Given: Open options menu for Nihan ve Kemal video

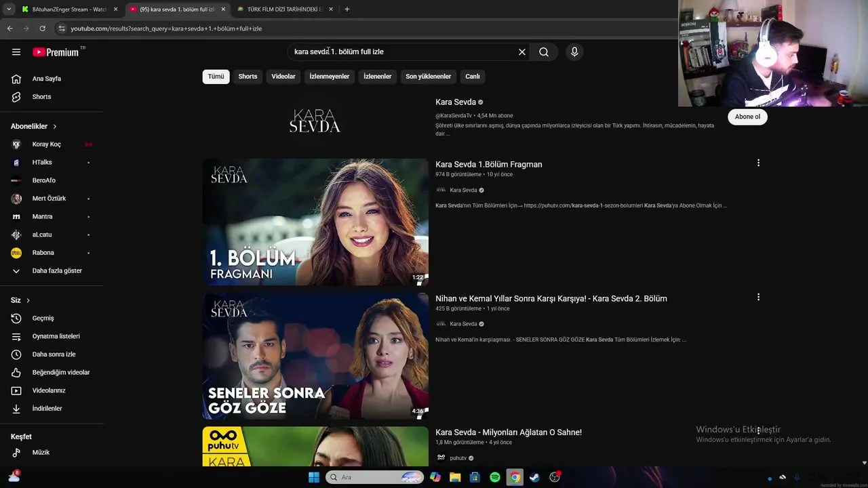Looking at the screenshot, I should tap(758, 297).
